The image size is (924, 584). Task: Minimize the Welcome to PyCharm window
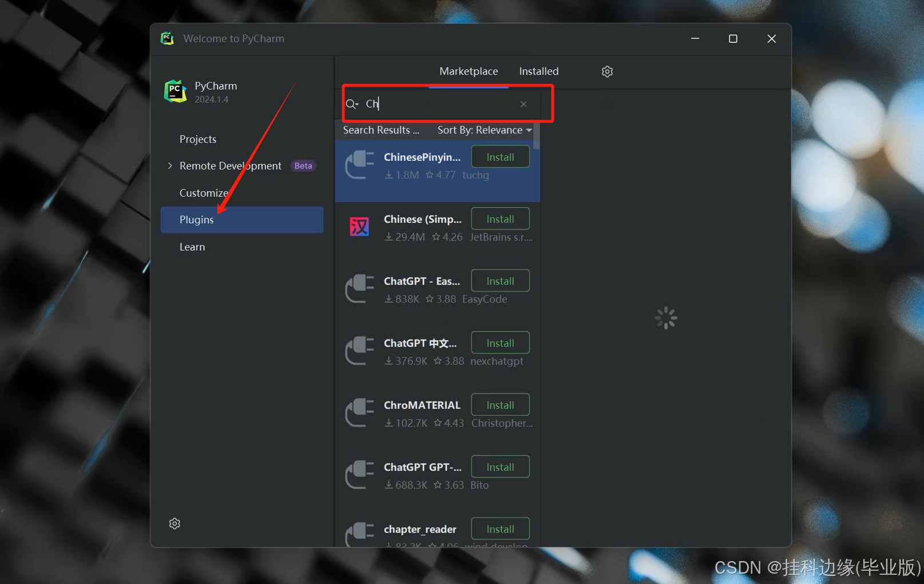[x=695, y=38]
